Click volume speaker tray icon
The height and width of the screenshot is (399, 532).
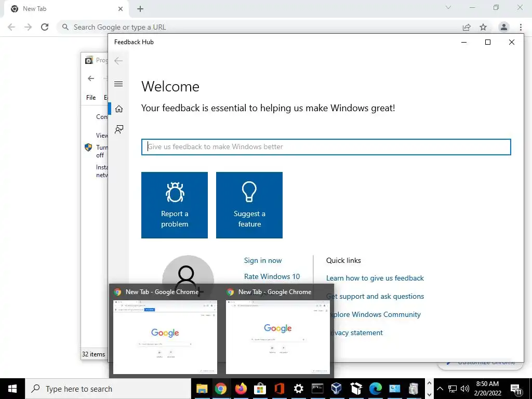[x=465, y=389]
